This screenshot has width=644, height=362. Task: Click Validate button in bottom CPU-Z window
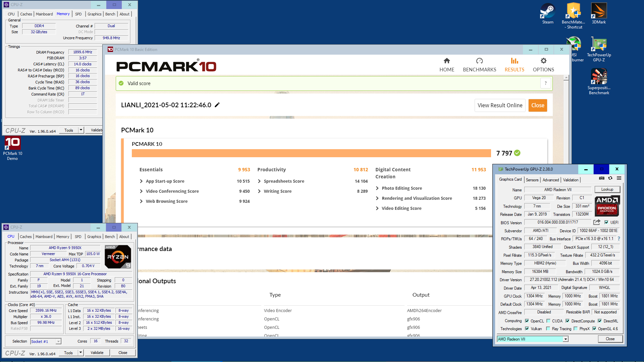97,353
